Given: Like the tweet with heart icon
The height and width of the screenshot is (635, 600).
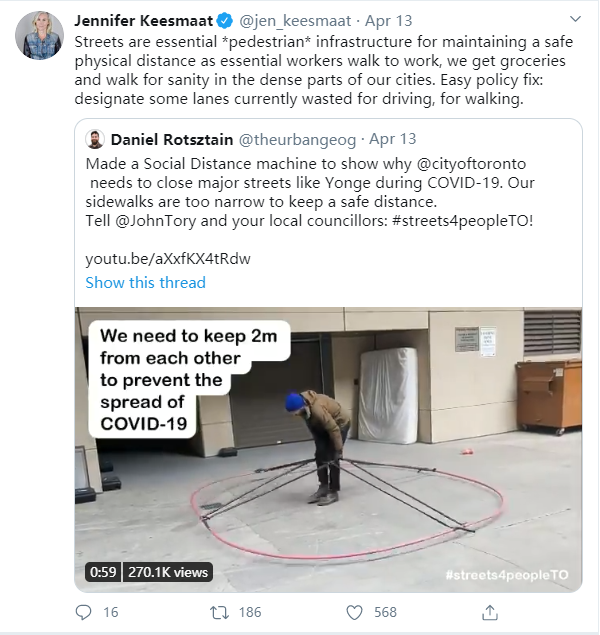Looking at the screenshot, I should (355, 612).
